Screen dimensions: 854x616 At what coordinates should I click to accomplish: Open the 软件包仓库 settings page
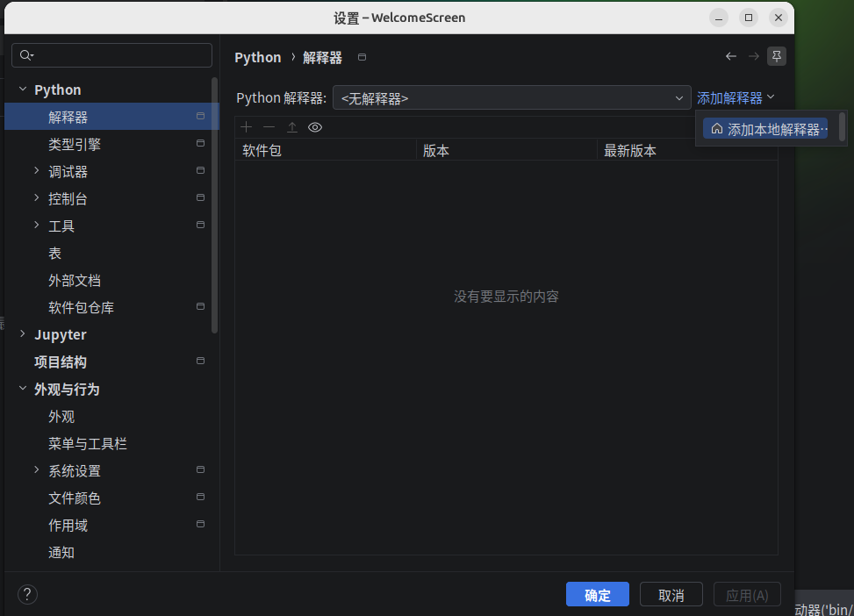(x=111, y=307)
